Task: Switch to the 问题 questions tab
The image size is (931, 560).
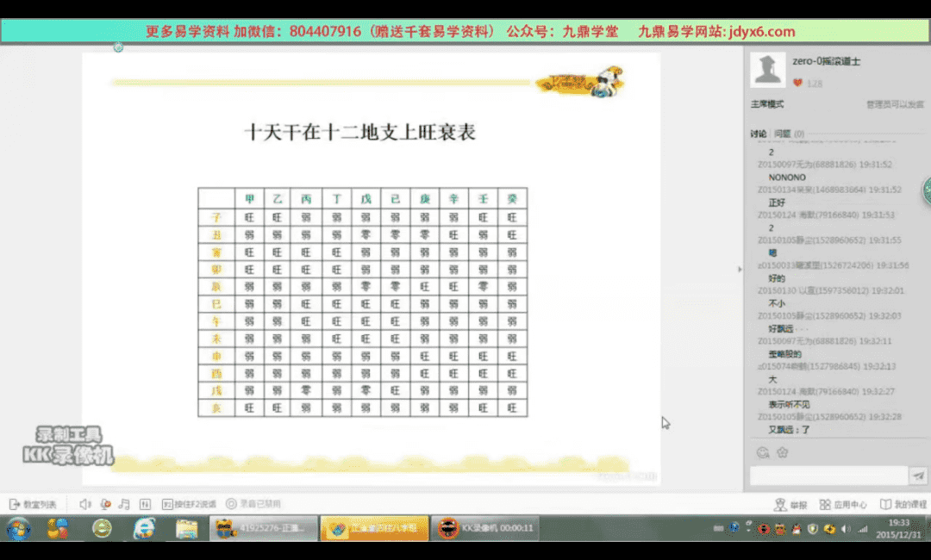Action: click(782, 134)
